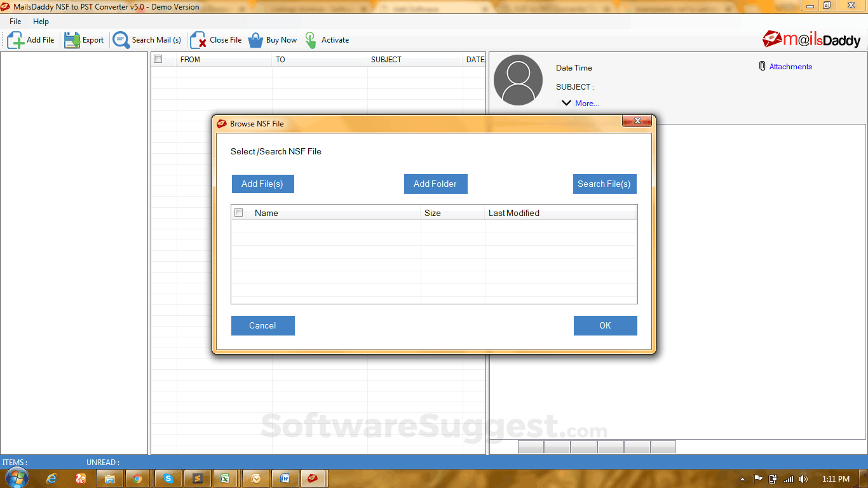
Task: Click the Export toolbar button
Action: [84, 40]
